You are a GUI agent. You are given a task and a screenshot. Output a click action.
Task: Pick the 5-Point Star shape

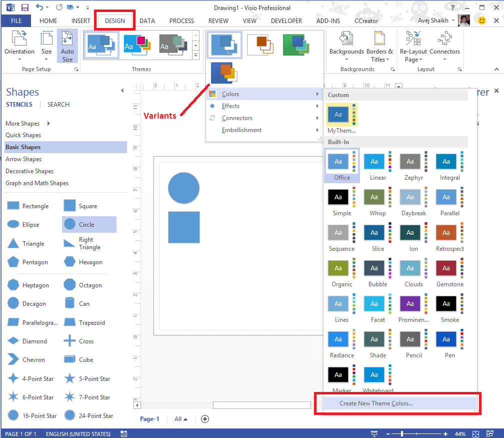[87, 378]
